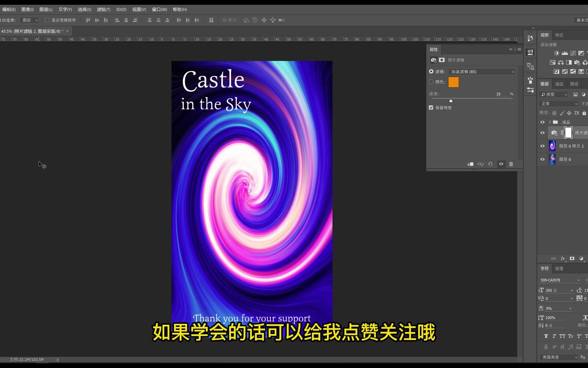588x368 pixels.
Task: Click the fx layer styles icon
Action: (563, 259)
